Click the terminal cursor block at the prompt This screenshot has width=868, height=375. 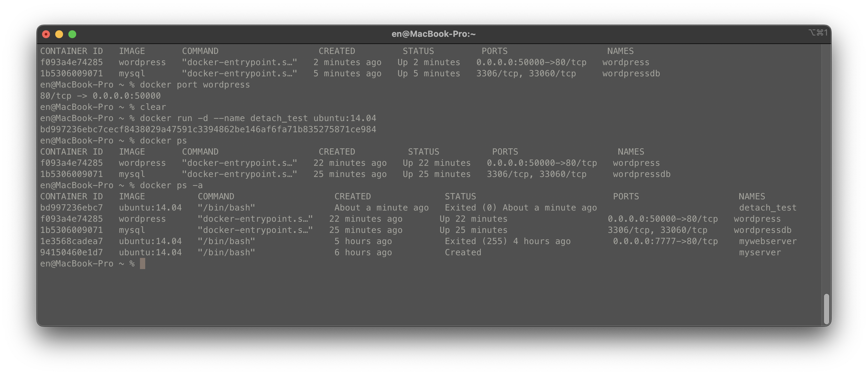[x=143, y=264]
